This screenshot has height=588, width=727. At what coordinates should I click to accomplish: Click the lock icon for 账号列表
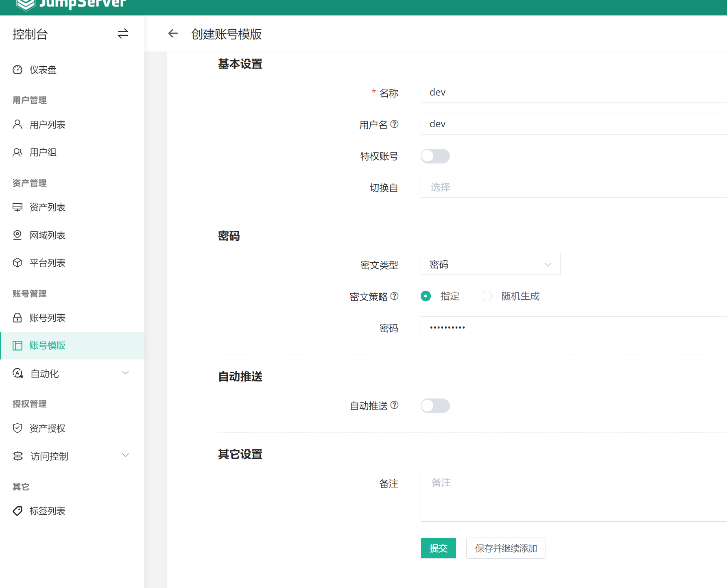17,318
